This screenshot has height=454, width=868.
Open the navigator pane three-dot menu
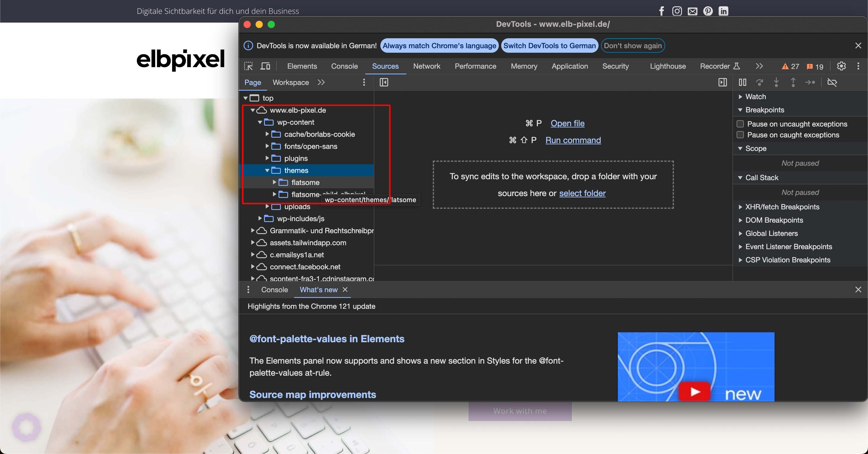click(364, 82)
